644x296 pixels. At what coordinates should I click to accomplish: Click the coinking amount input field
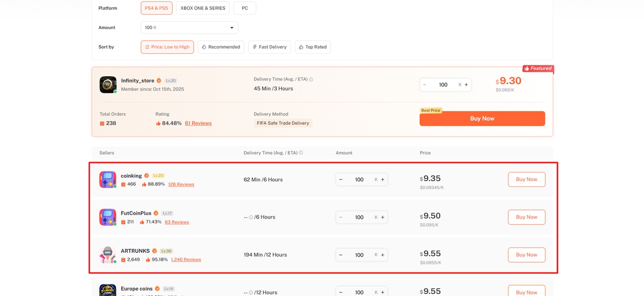[x=359, y=179]
